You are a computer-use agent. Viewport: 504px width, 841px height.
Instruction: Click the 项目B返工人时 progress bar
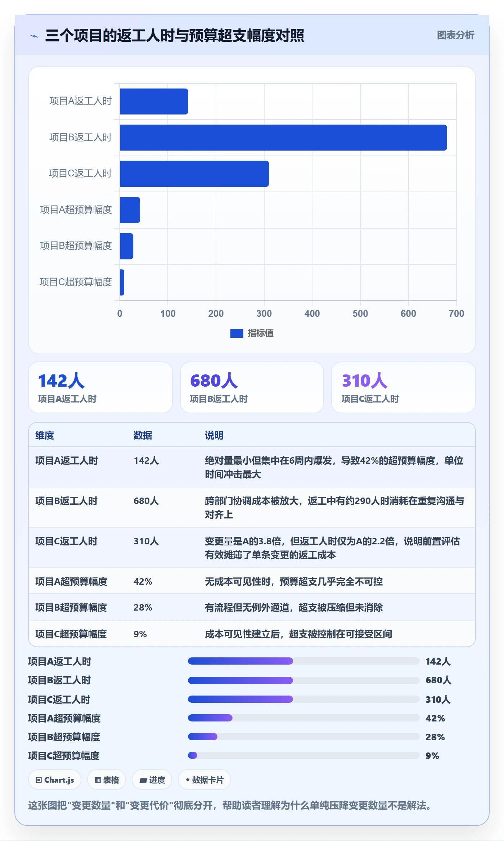304,680
